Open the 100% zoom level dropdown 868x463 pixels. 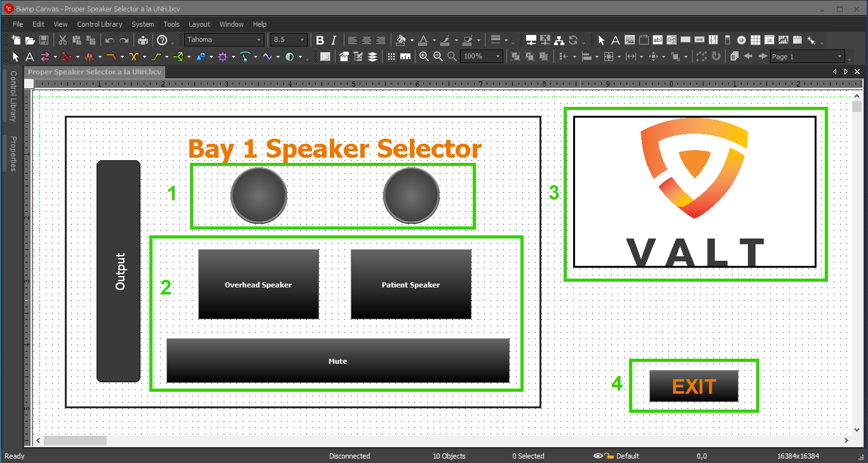tap(498, 57)
